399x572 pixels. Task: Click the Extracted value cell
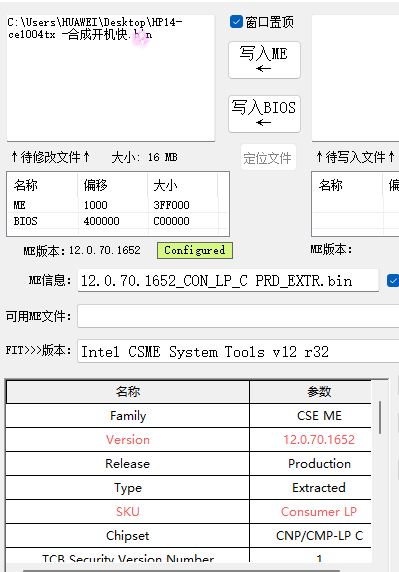pyautogui.click(x=310, y=488)
